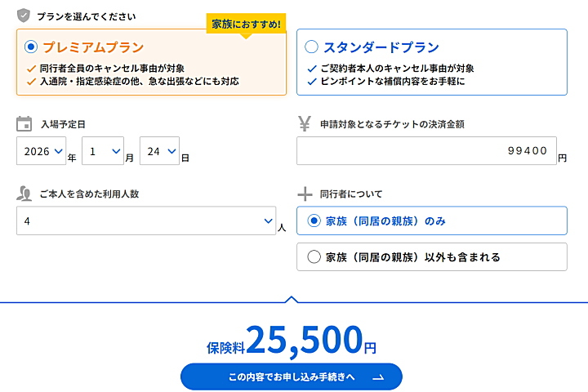The height and width of the screenshot is (392, 588).
Task: Choose 家族（同居の親族）のみ option
Action: tap(314, 220)
